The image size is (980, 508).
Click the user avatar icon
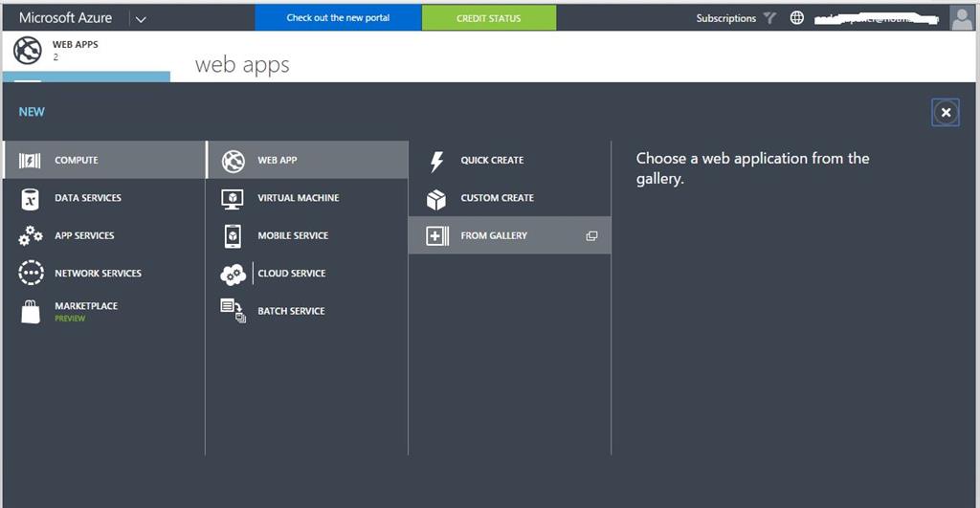[x=962, y=17]
